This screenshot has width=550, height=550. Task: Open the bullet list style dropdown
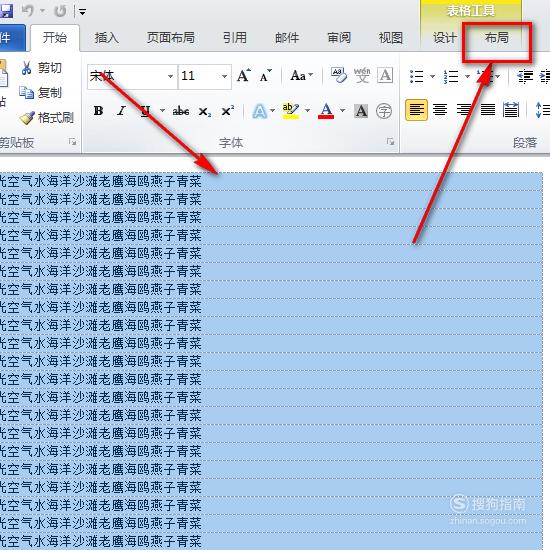point(432,76)
